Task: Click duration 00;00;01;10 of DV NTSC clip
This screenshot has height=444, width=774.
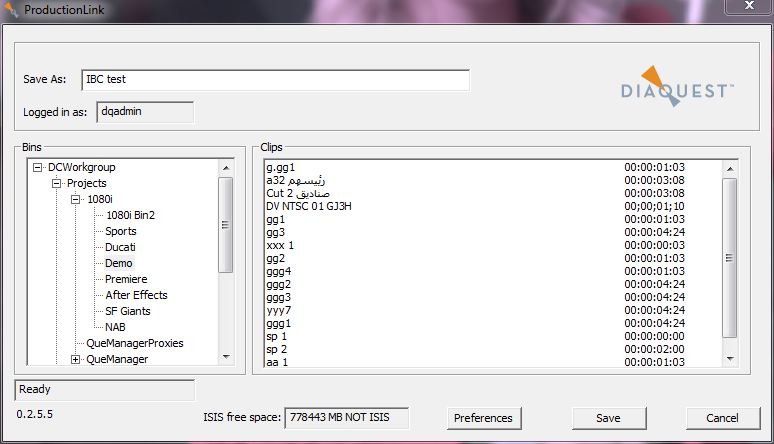Action: [654, 206]
